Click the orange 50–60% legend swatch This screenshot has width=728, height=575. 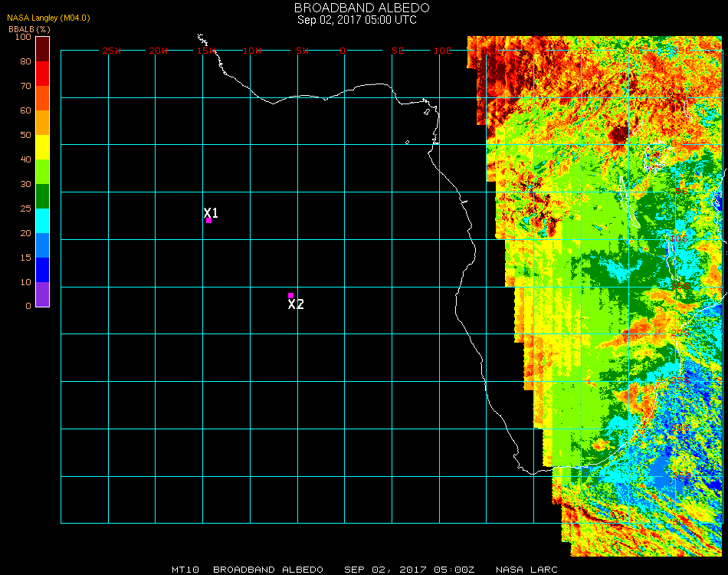43,123
